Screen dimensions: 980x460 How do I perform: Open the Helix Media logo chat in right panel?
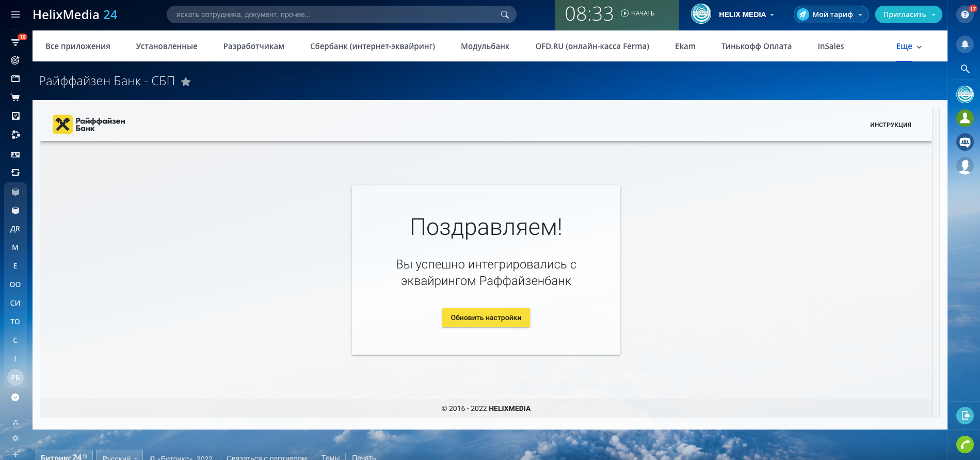pos(965,94)
